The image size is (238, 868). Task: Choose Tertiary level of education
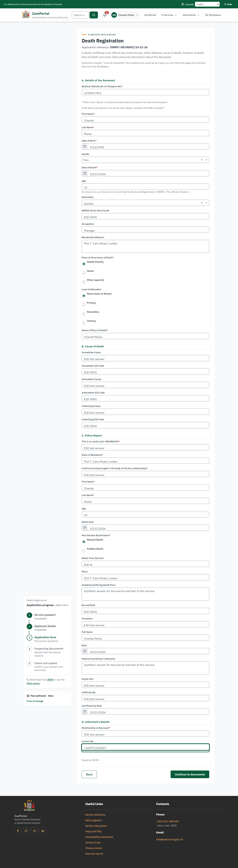point(84,323)
